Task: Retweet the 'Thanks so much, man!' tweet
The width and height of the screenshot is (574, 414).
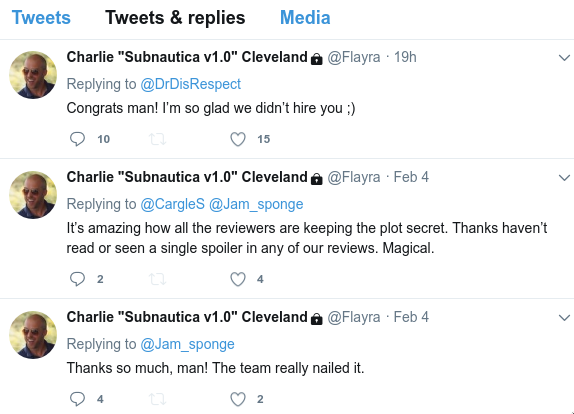Action: tap(157, 399)
